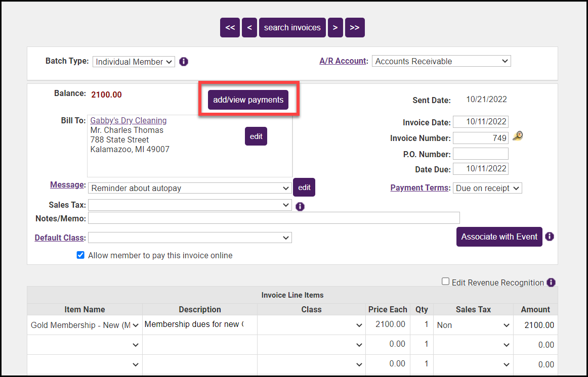Jump to last invoice with >> button

[x=355, y=28]
